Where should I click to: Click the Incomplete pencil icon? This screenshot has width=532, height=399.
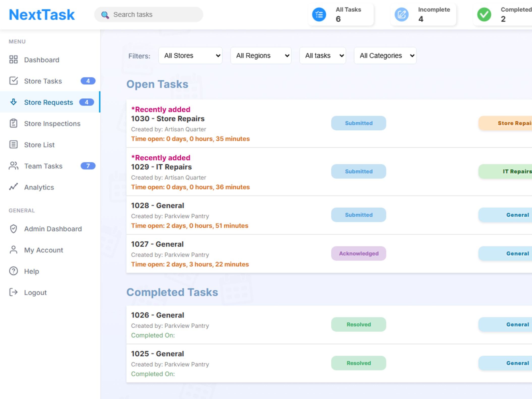(401, 14)
